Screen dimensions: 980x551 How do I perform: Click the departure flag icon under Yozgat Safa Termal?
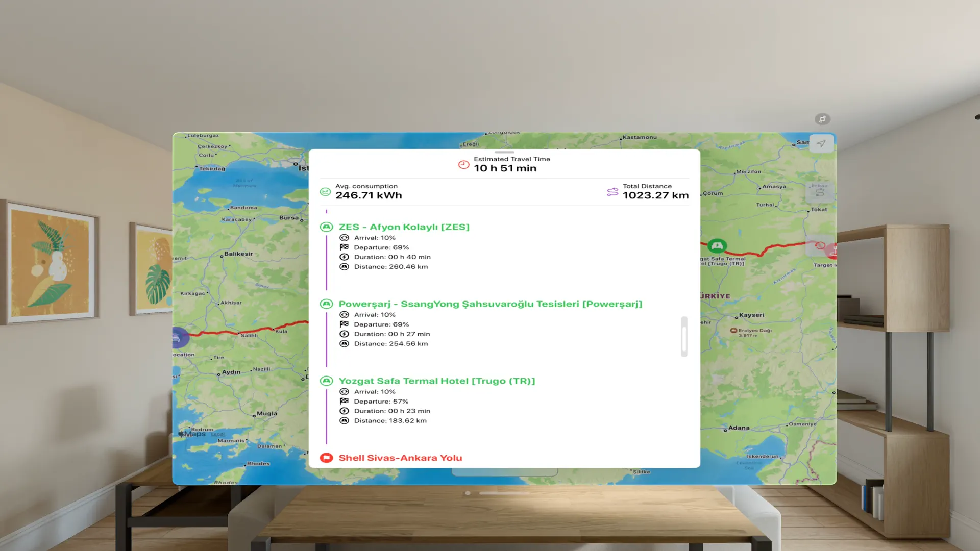coord(344,402)
